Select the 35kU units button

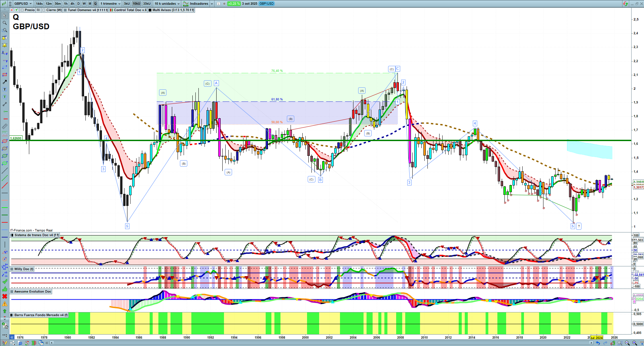pos(147,4)
